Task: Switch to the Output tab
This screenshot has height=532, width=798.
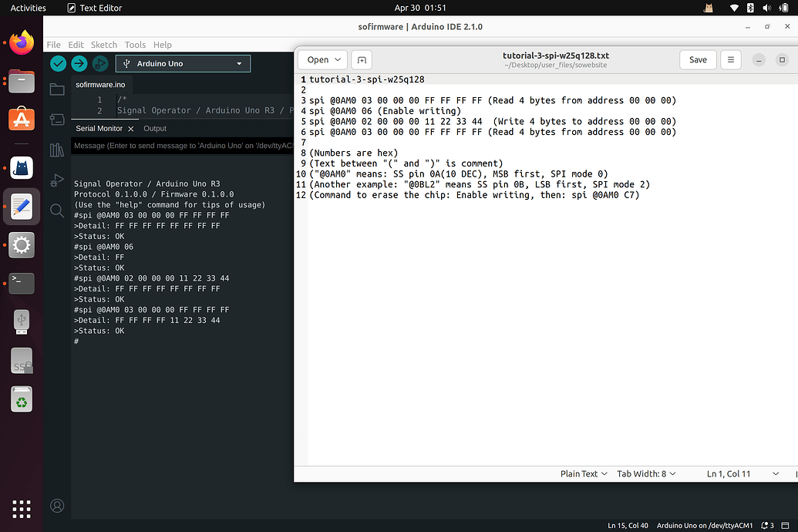Action: click(154, 128)
